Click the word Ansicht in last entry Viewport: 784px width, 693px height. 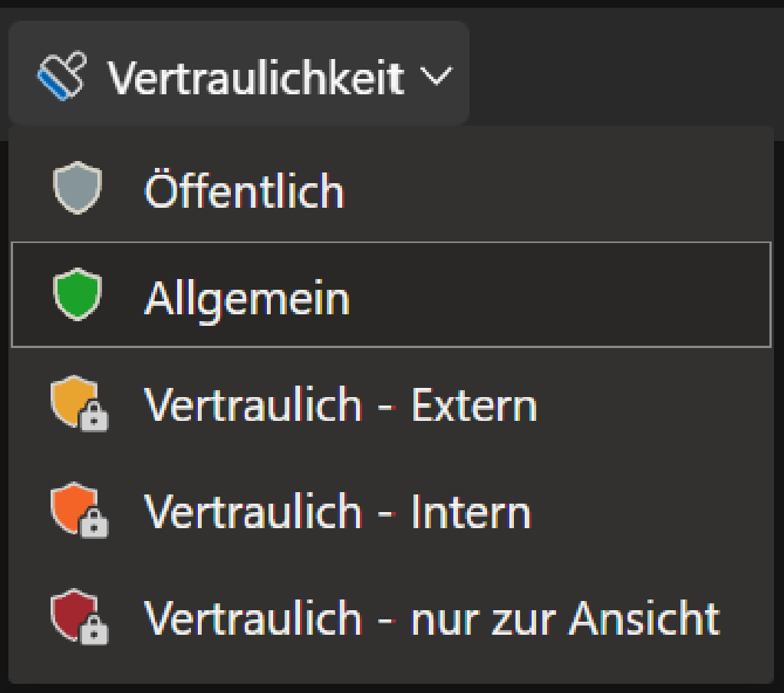pyautogui.click(x=644, y=618)
